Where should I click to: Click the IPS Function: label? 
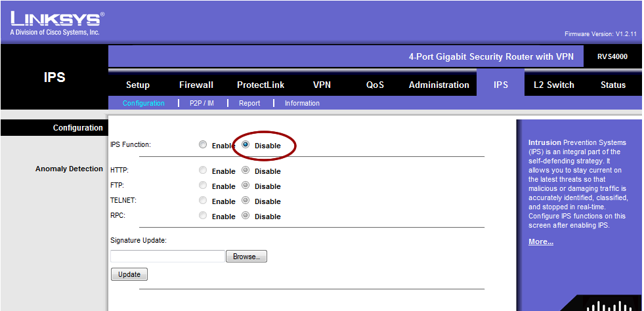point(131,144)
